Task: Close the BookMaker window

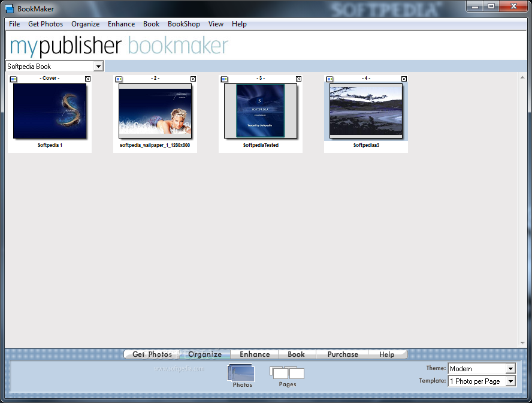Action: 513,7
